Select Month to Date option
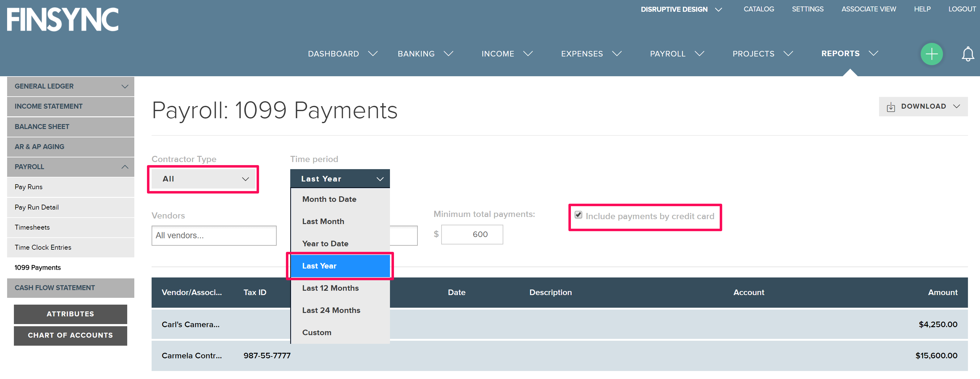 point(340,199)
